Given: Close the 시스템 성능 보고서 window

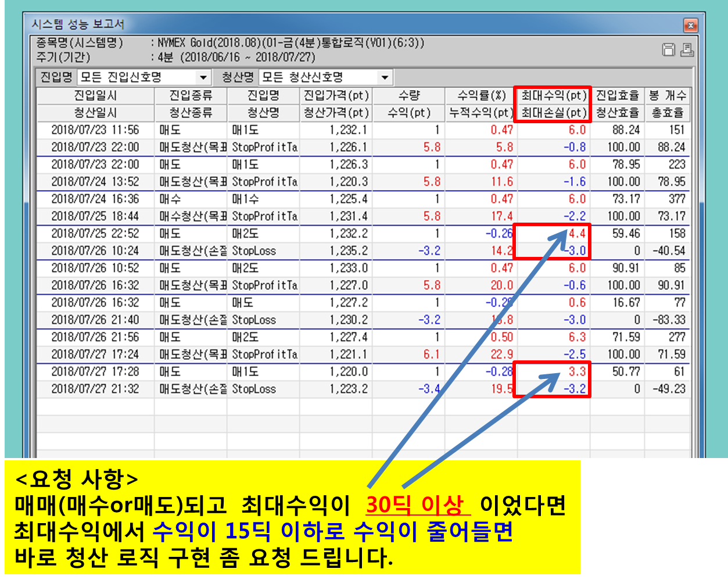Looking at the screenshot, I should 690,25.
